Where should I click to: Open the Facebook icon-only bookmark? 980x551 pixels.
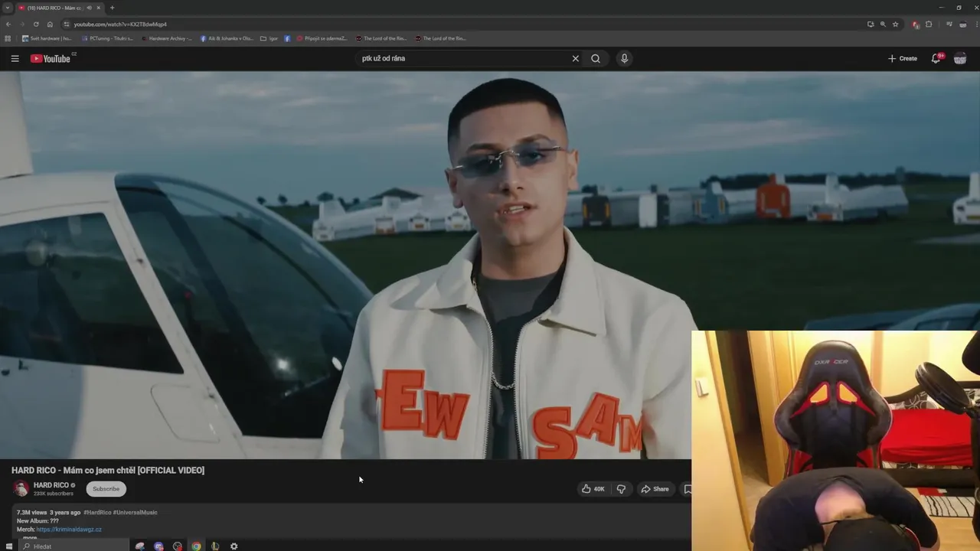(x=287, y=38)
